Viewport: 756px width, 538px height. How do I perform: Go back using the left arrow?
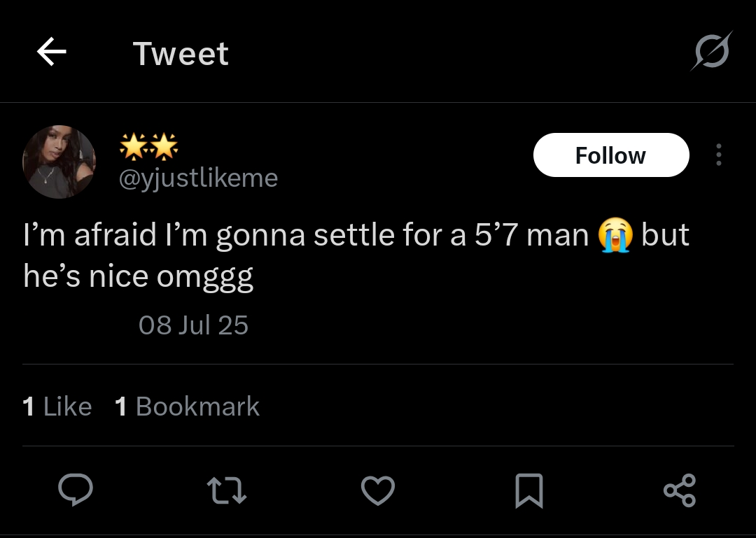point(51,52)
